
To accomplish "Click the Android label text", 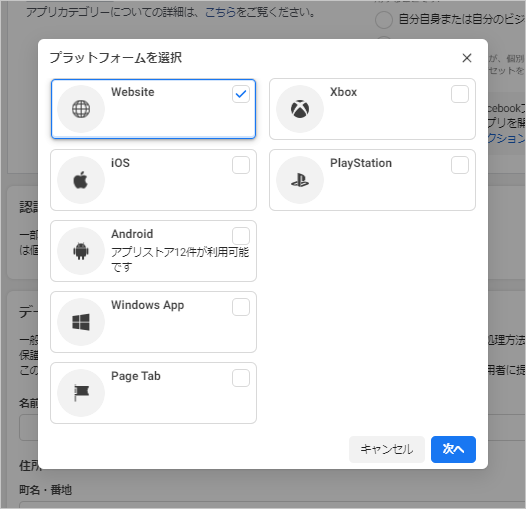I will (132, 234).
